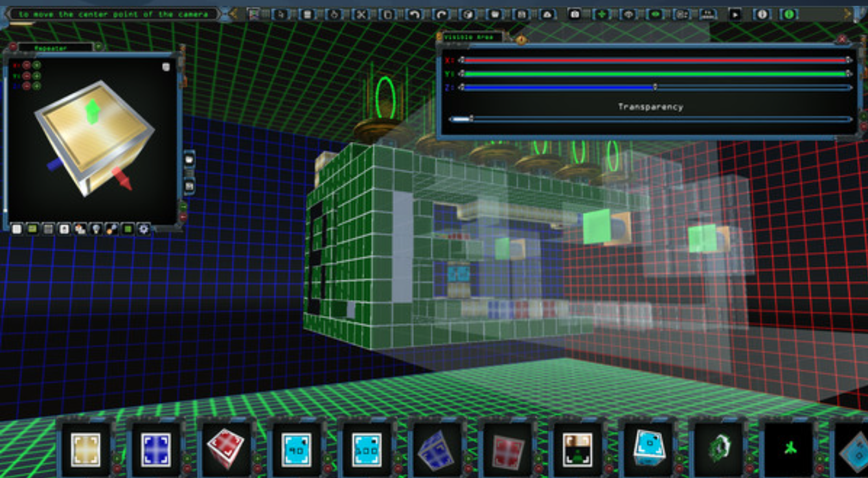The width and height of the screenshot is (868, 478).
Task: Click the white square icon under preview
Action: (17, 229)
